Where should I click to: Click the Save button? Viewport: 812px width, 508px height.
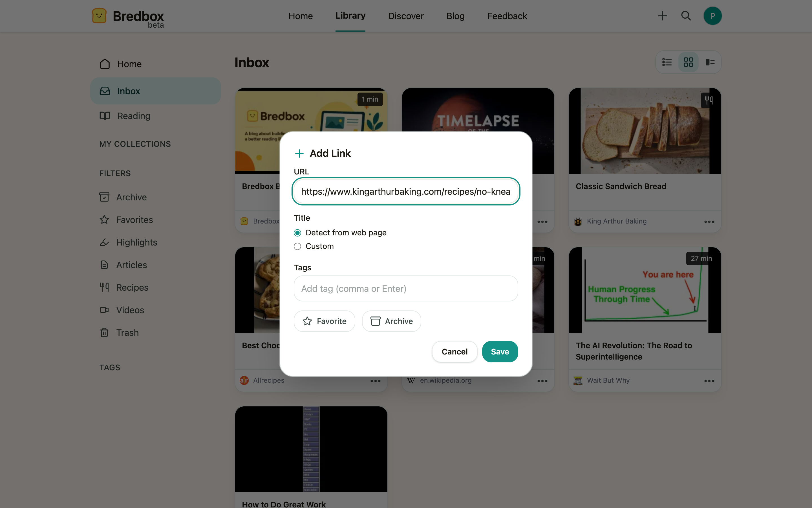point(500,351)
